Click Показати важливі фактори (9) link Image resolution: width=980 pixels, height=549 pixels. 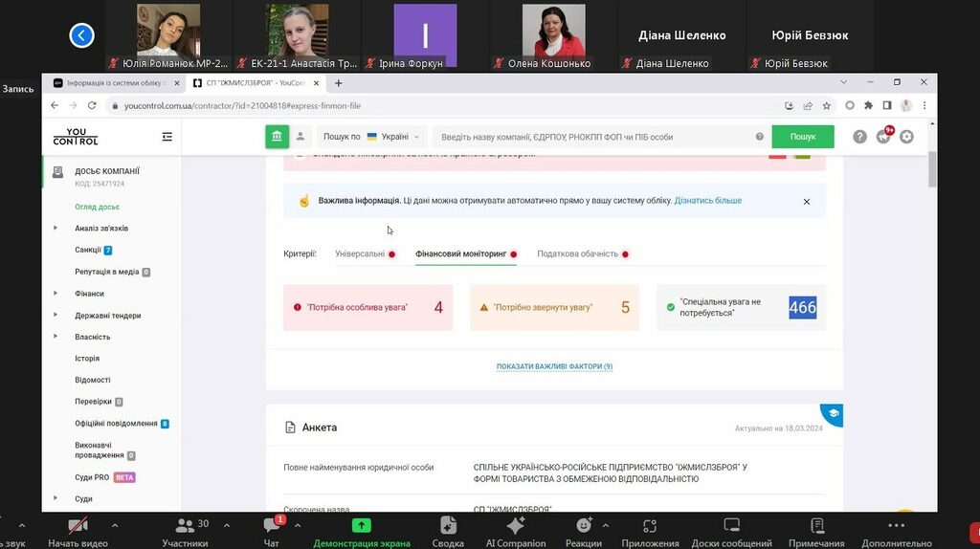[554, 366]
